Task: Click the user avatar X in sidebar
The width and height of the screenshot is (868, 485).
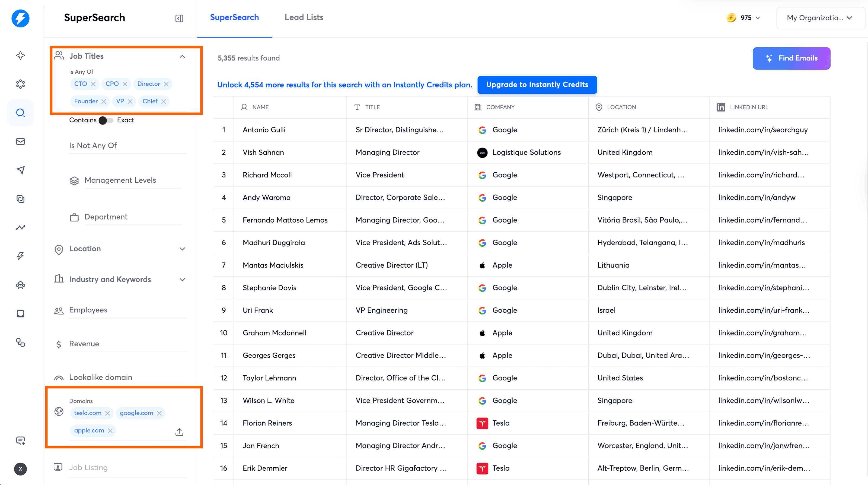Action: coord(21,469)
